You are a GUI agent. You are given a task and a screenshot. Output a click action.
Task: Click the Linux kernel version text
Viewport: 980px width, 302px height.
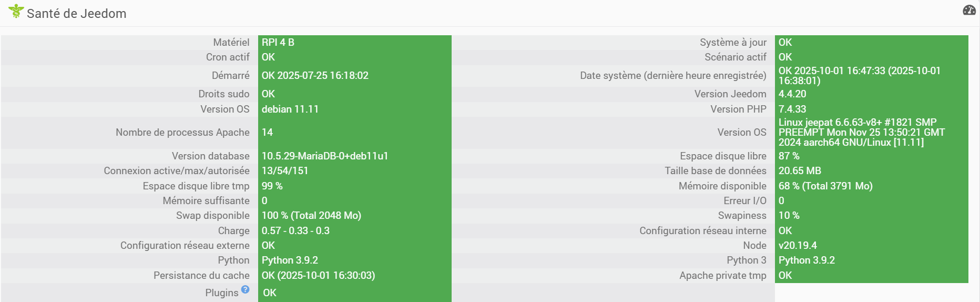(x=861, y=133)
